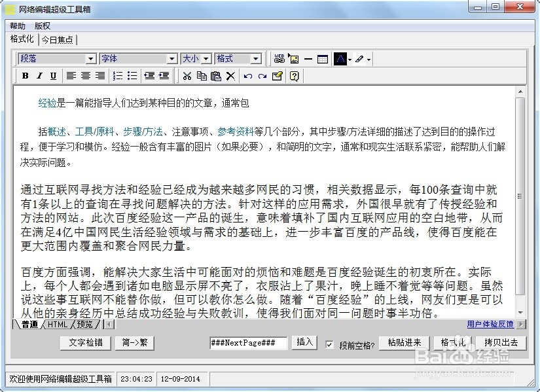Click the 经验 link in text
The image size is (540, 392).
[x=47, y=103]
